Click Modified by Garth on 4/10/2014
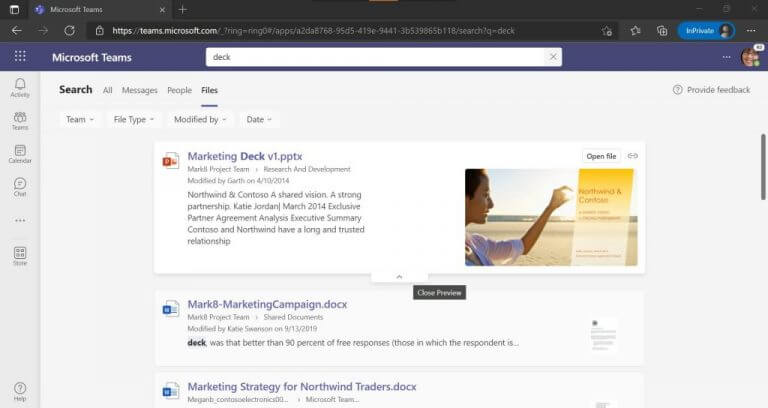The height and width of the screenshot is (408, 768). 238,180
